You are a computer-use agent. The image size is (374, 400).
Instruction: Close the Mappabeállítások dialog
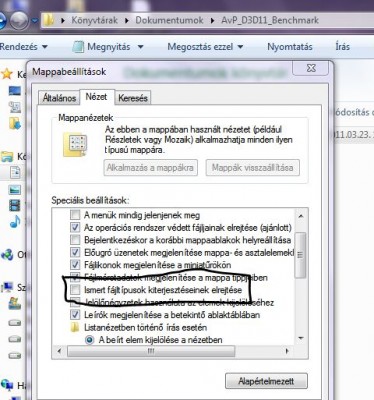tap(311, 68)
